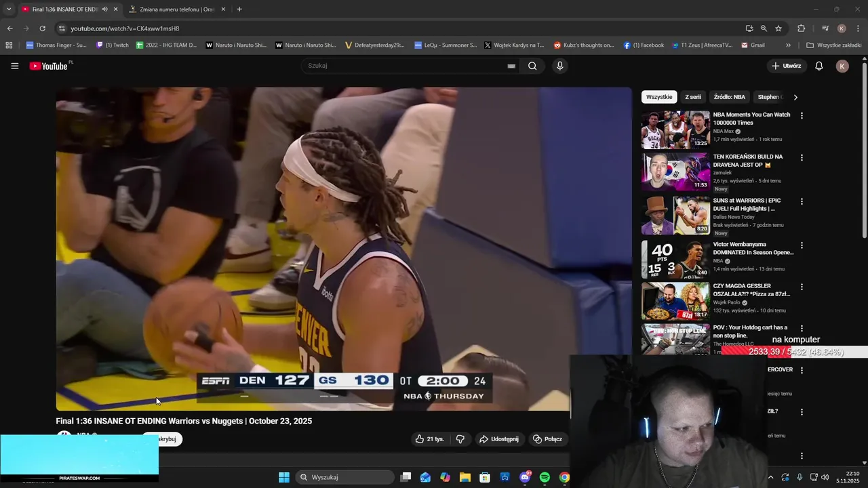The image size is (868, 488).
Task: Select the Wszystkie filter chip
Action: pyautogui.click(x=659, y=97)
